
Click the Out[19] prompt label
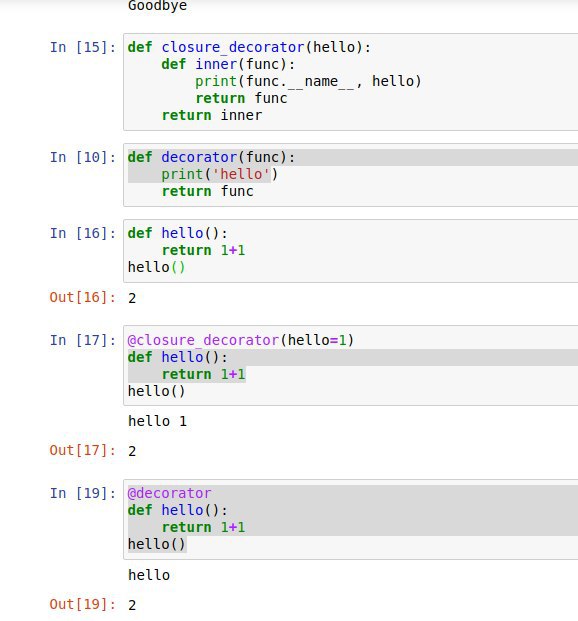pos(83,604)
